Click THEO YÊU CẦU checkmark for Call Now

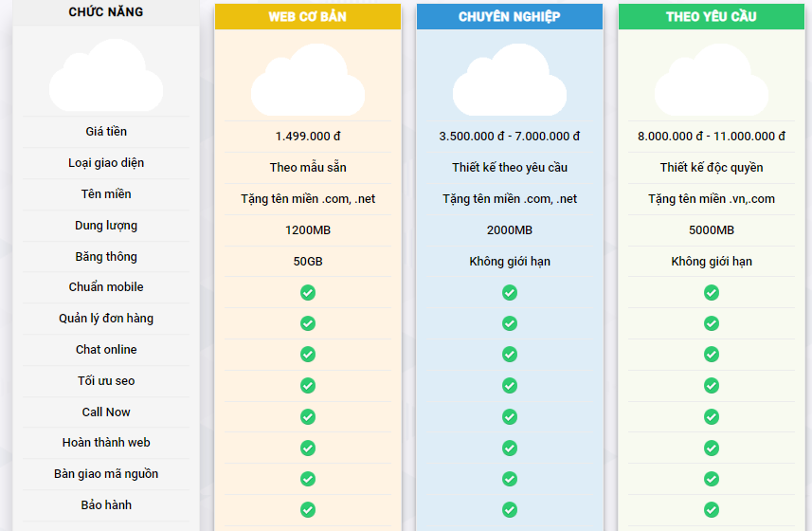[x=712, y=416]
